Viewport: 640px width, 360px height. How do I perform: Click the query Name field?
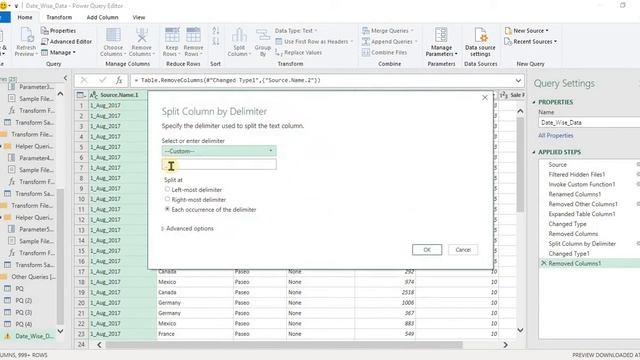pos(589,122)
